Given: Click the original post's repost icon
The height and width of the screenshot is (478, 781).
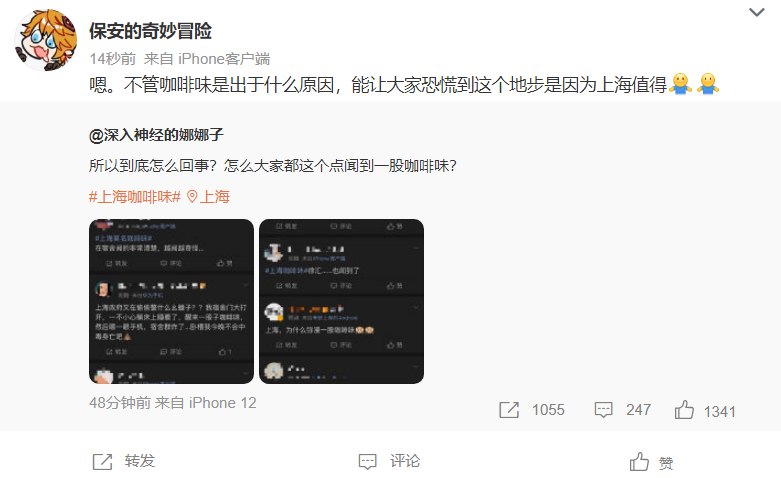Looking at the screenshot, I should 509,410.
